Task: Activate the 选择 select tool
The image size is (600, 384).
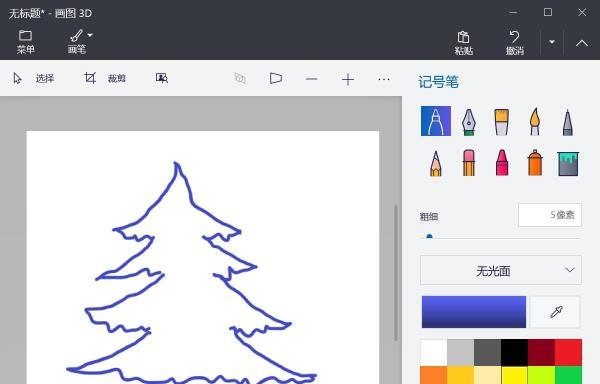Action: click(34, 78)
